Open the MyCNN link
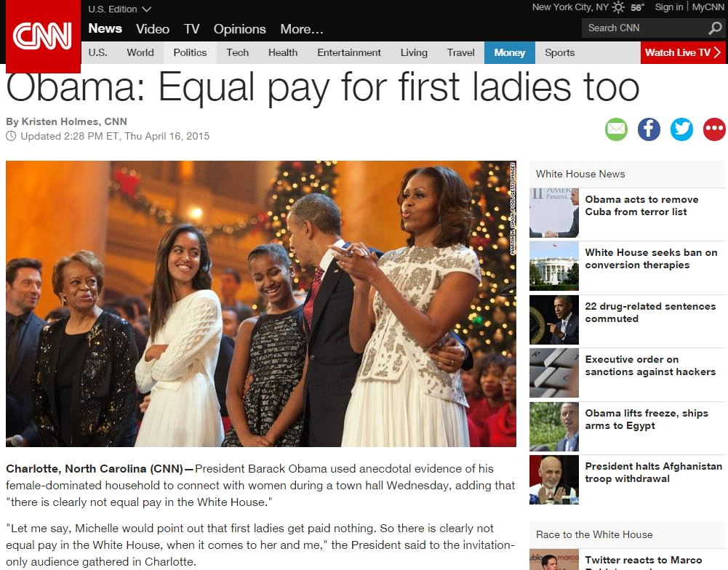728x570 pixels. 708,7
